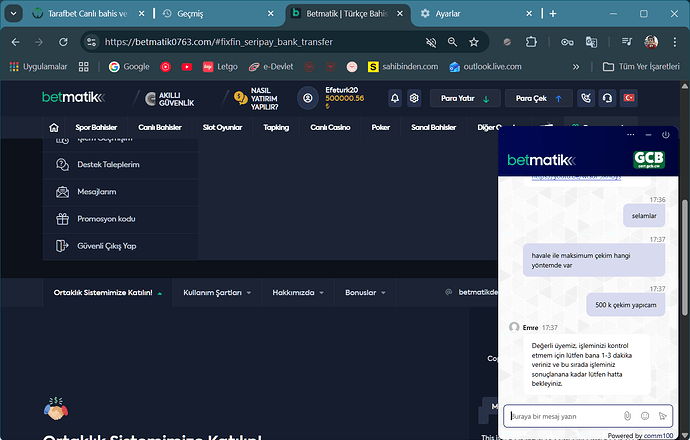Go to site home icon

click(x=54, y=128)
